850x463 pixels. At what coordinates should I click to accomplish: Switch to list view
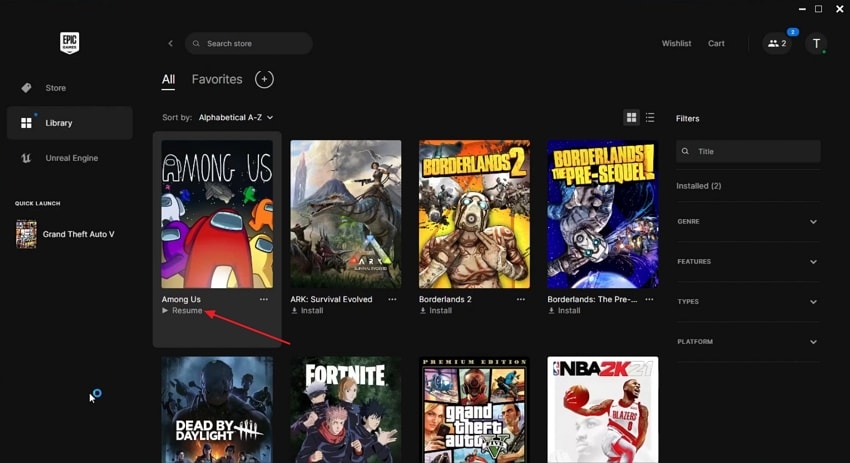(650, 118)
